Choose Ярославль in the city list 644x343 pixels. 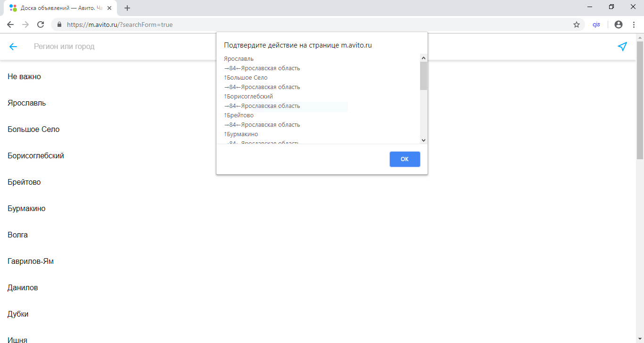[27, 103]
